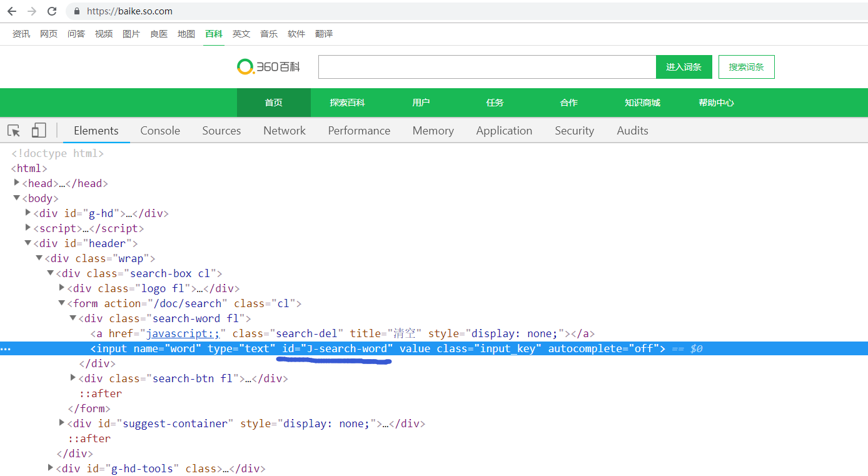Open the 视频 link

point(104,34)
